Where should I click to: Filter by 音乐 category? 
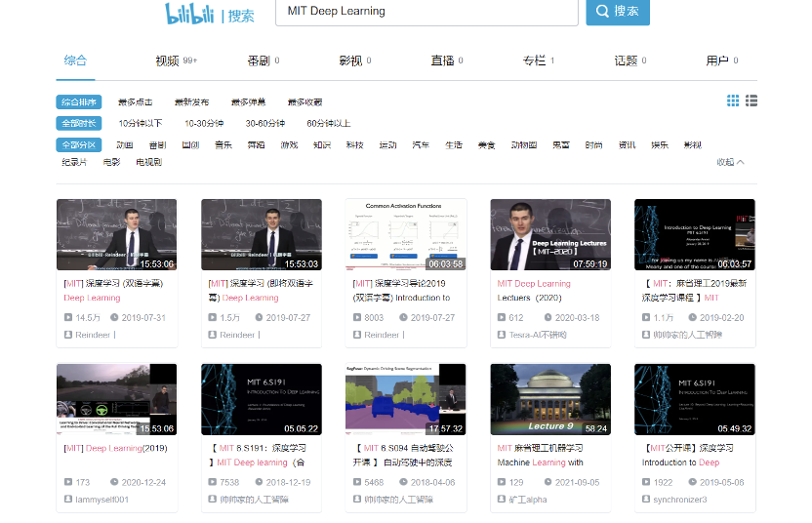coord(223,145)
